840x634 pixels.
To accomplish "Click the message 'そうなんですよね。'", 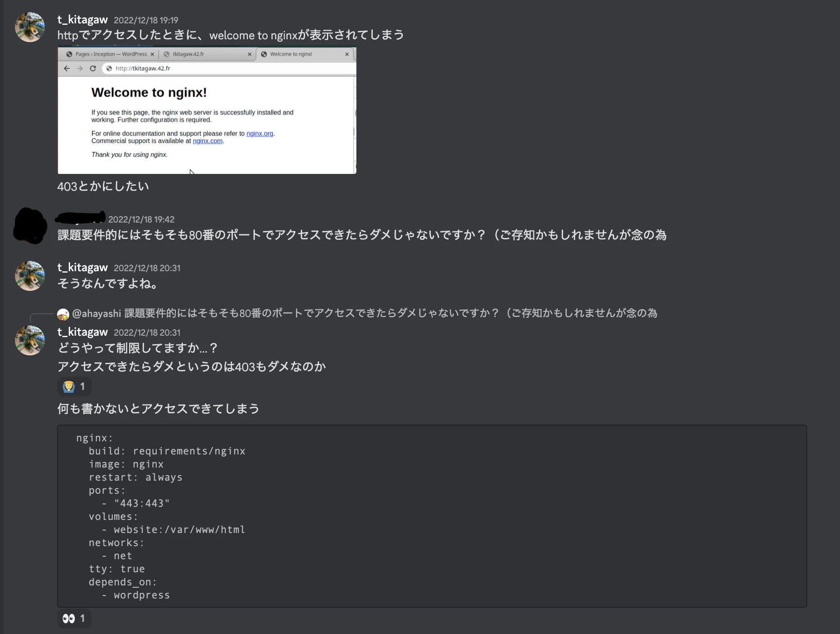I will [107, 284].
